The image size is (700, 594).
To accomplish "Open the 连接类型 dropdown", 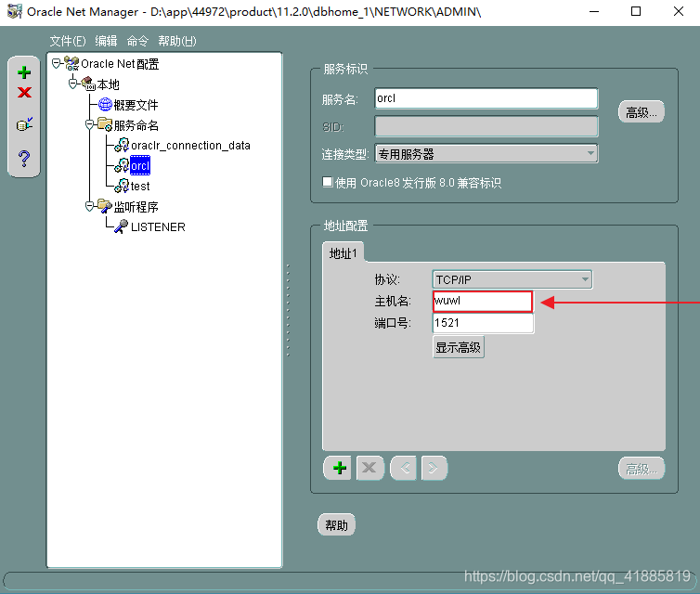I will [x=486, y=154].
